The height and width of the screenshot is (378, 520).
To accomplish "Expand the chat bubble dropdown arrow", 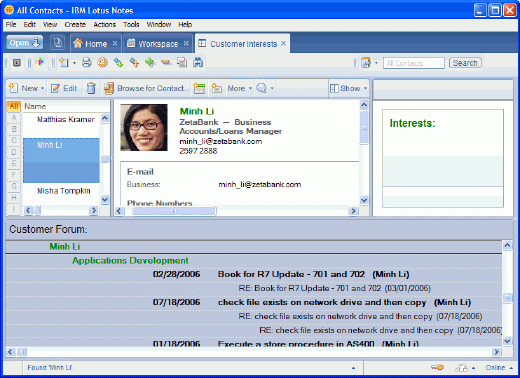I will pos(272,88).
